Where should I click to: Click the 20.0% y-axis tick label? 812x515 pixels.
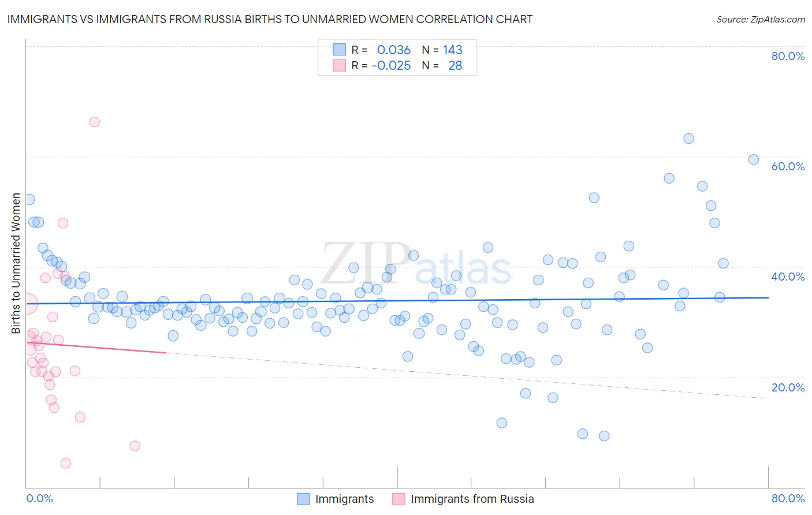pos(788,387)
